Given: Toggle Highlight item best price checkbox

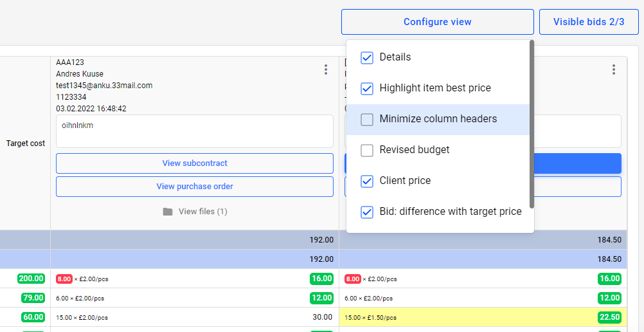Looking at the screenshot, I should [367, 88].
